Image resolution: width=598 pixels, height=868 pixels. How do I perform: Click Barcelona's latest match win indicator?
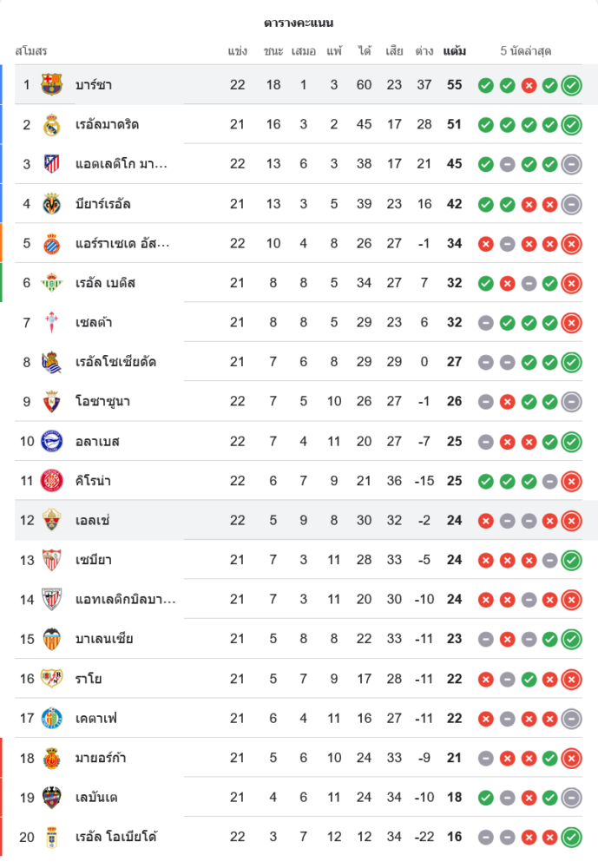click(x=571, y=85)
